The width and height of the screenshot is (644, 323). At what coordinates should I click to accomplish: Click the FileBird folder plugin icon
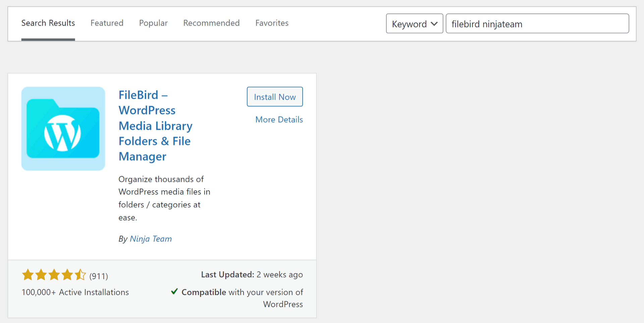[63, 128]
